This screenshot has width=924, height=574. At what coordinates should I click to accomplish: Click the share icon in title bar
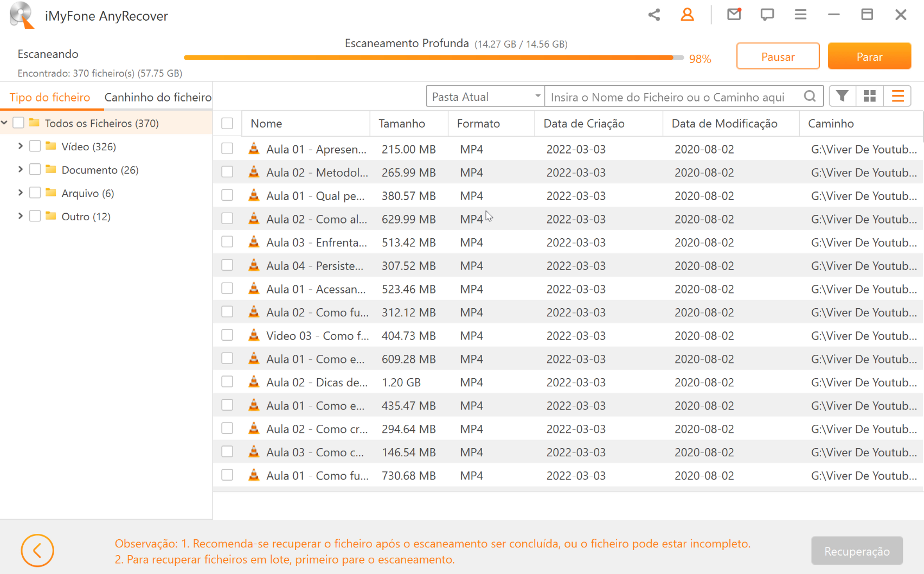coord(654,15)
